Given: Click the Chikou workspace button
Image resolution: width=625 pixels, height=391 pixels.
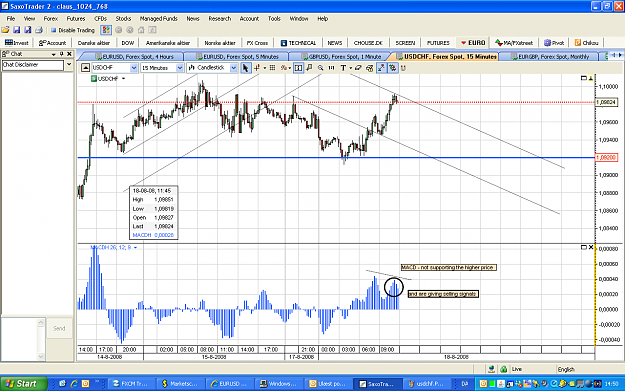Looking at the screenshot, I should click(586, 43).
